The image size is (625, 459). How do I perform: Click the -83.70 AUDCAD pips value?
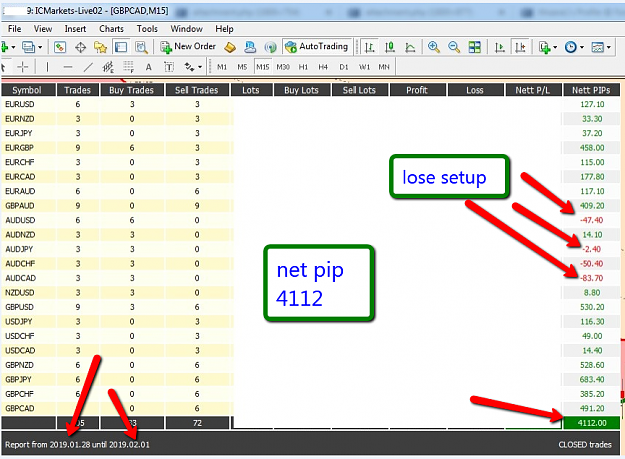click(x=592, y=278)
